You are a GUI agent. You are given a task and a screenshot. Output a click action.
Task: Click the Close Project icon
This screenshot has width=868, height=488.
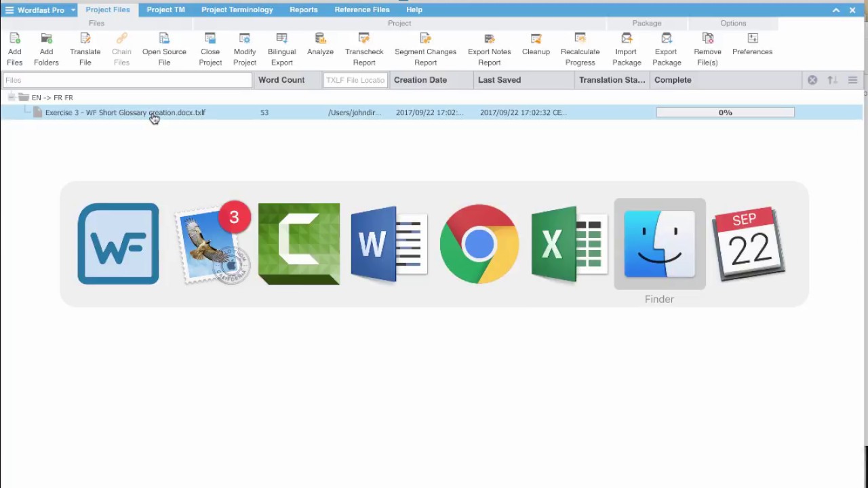pos(210,39)
